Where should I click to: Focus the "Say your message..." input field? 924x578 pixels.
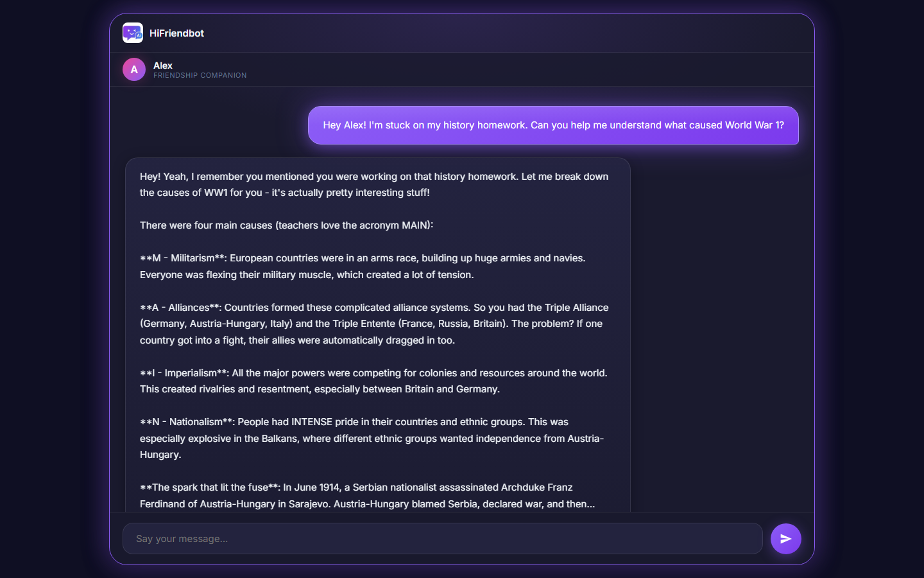click(x=442, y=538)
